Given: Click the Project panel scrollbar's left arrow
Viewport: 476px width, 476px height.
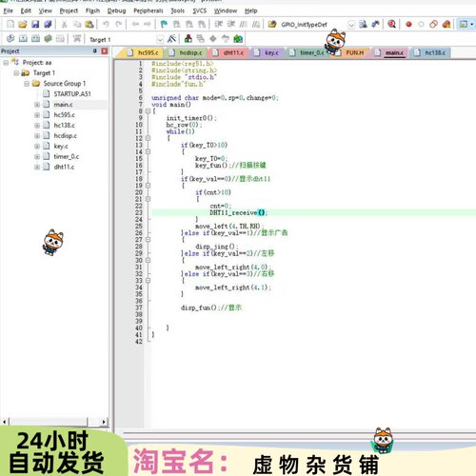Looking at the screenshot, I should tap(5, 422).
